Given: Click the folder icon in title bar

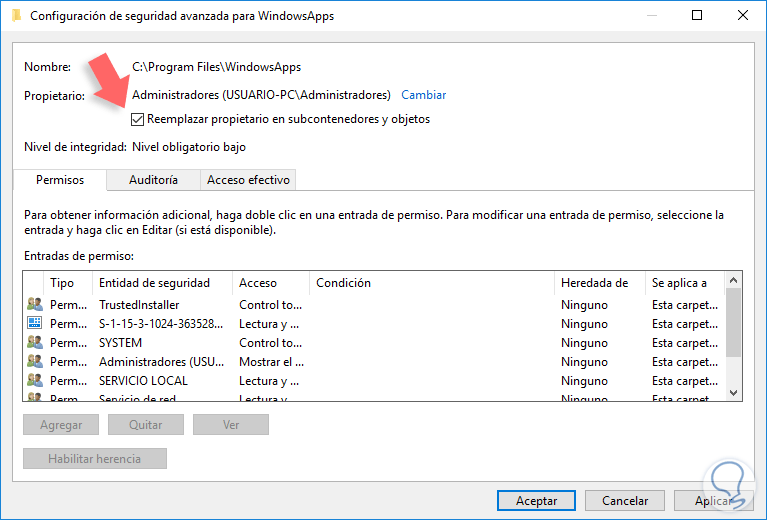Looking at the screenshot, I should [x=17, y=16].
